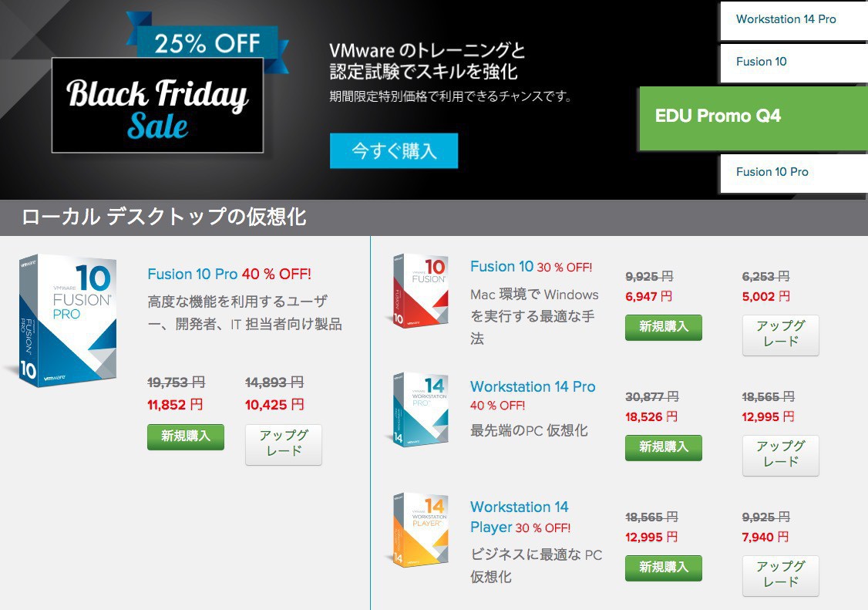Click 新規購入 for Workstation 14 Pro
Image resolution: width=868 pixels, height=610 pixels.
(663, 447)
